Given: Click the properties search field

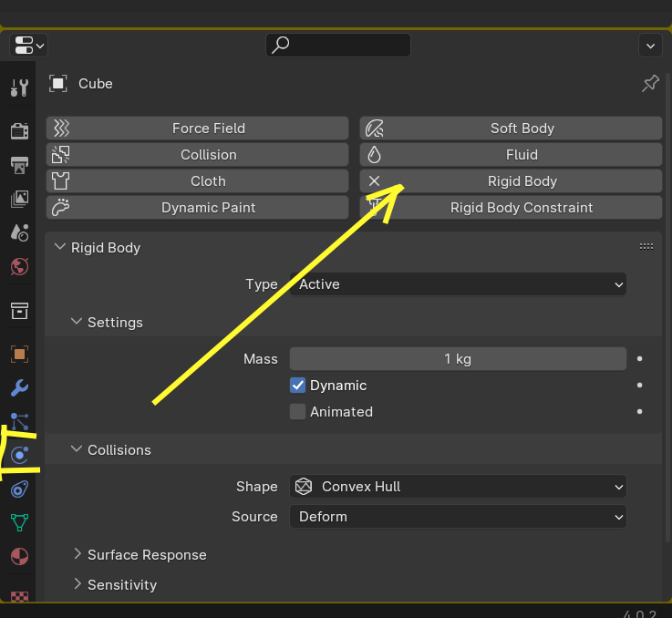Looking at the screenshot, I should (338, 45).
